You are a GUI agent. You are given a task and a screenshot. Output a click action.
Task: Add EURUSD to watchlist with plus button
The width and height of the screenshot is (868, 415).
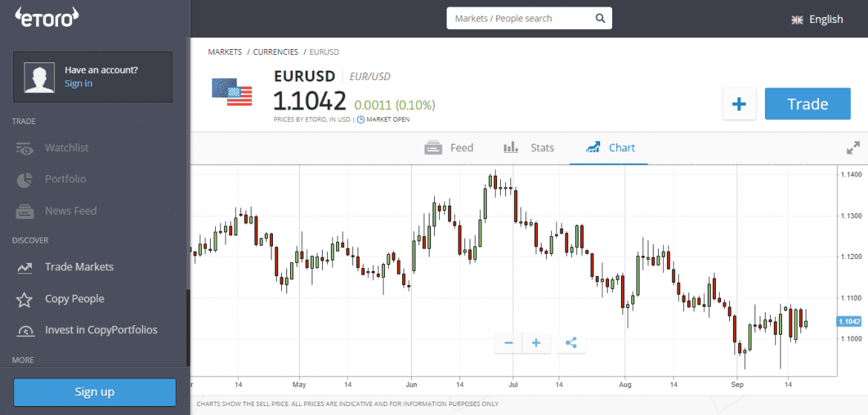point(739,104)
